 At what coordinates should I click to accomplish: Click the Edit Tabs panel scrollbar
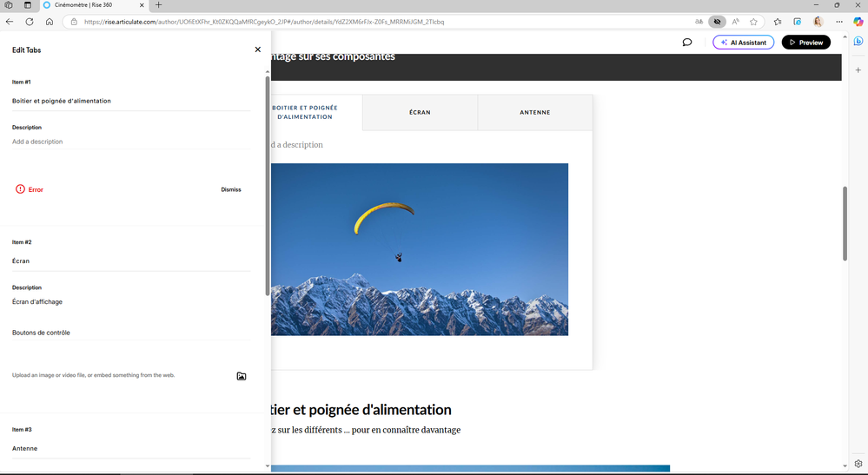point(268,186)
